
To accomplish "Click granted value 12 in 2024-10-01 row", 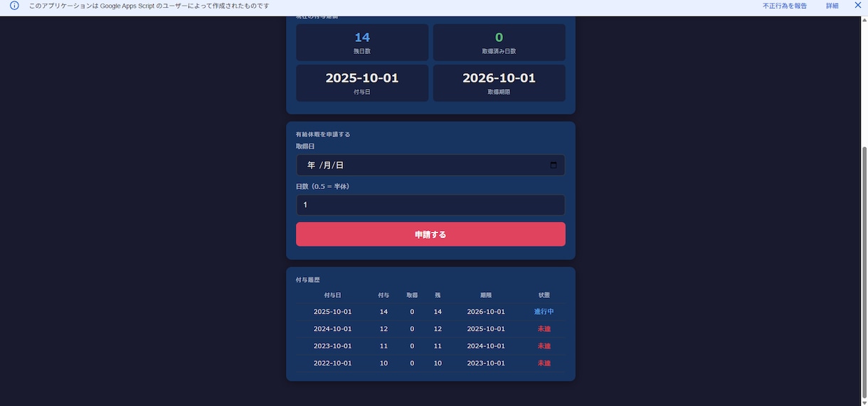I will click(384, 329).
